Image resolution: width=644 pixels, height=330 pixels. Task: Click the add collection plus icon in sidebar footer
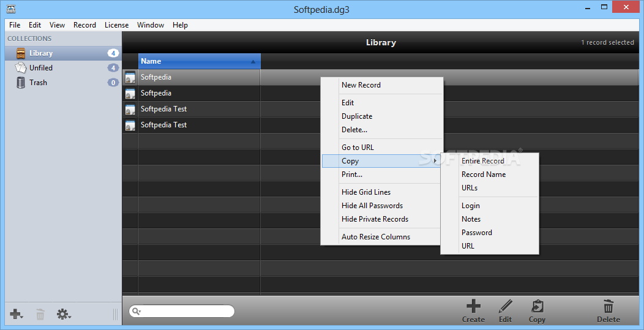(17, 314)
